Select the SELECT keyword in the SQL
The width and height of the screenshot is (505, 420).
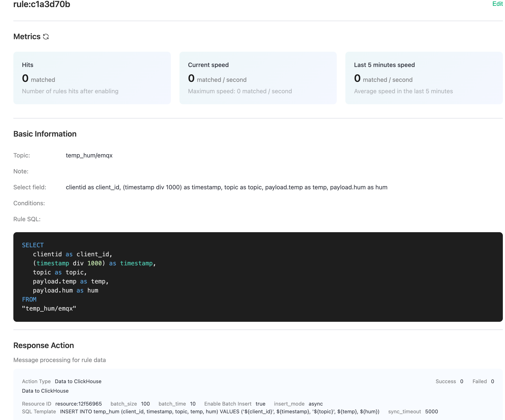33,245
